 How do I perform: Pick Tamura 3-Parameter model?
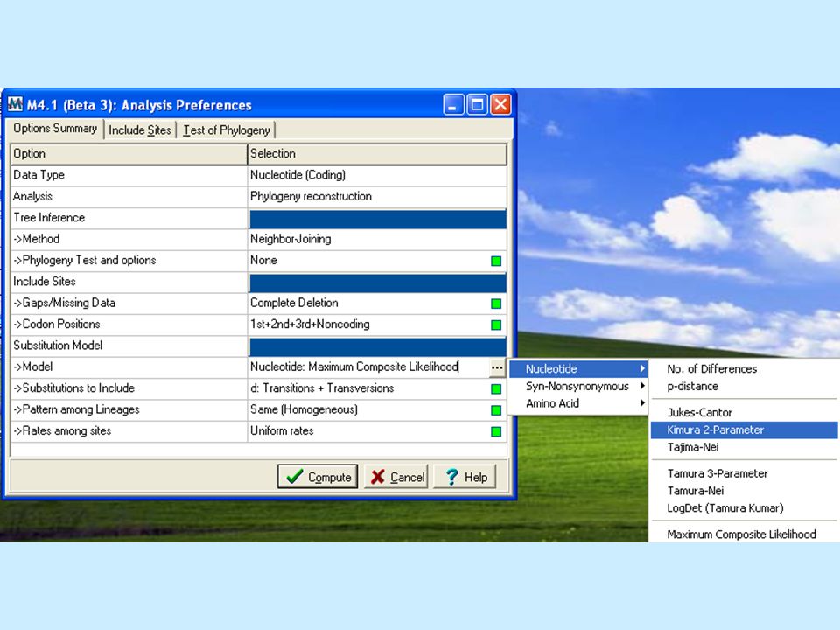[x=717, y=473]
